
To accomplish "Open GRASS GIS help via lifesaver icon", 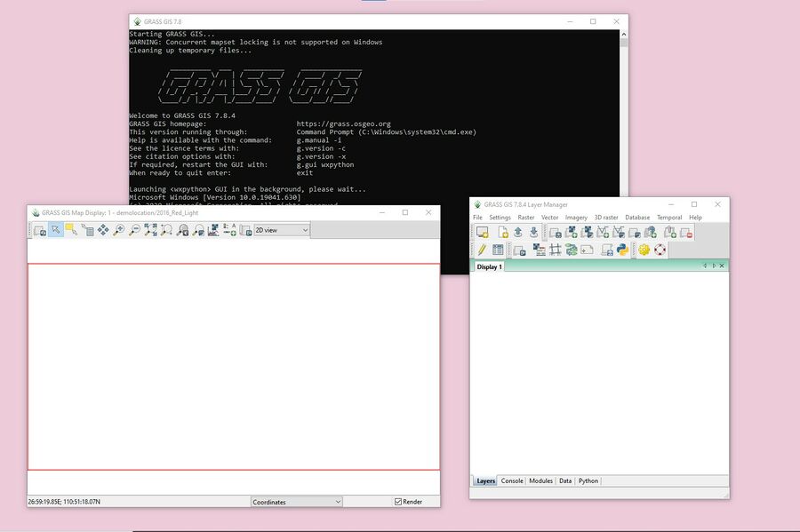I will (660, 250).
